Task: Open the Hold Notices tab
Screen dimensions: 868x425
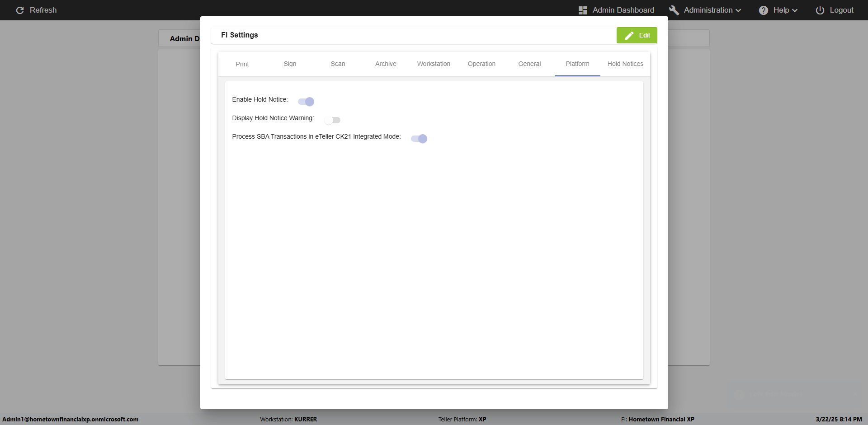Action: pyautogui.click(x=625, y=64)
